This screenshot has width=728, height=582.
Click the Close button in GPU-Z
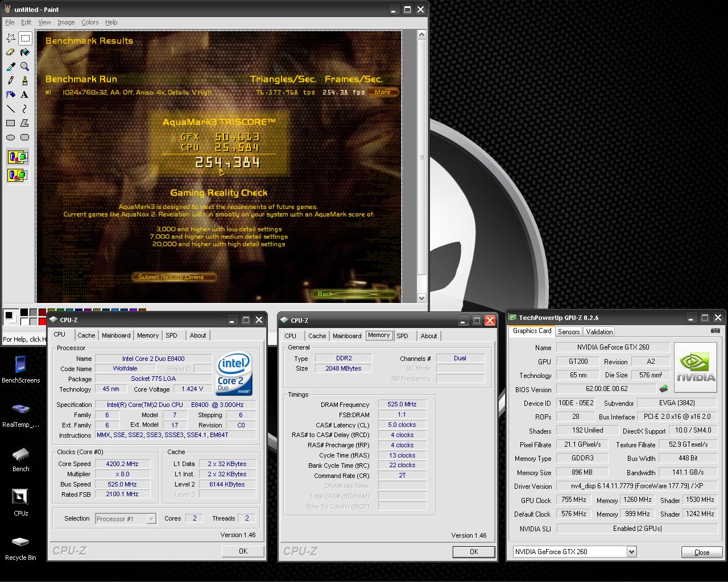click(702, 552)
